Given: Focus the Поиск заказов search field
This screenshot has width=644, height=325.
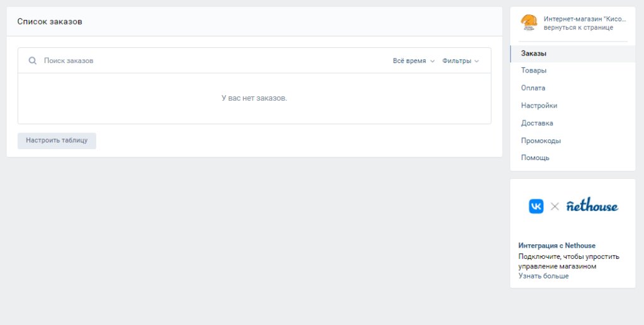Looking at the screenshot, I should [x=206, y=61].
